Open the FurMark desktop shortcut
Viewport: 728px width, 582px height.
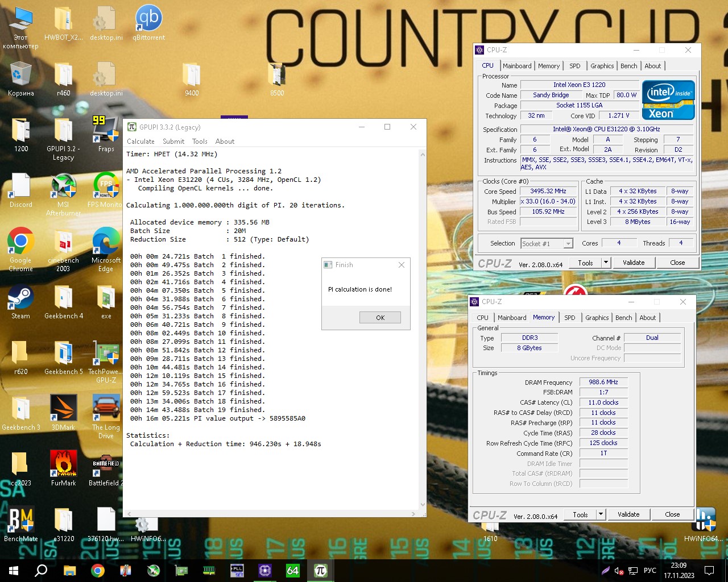tap(63, 469)
